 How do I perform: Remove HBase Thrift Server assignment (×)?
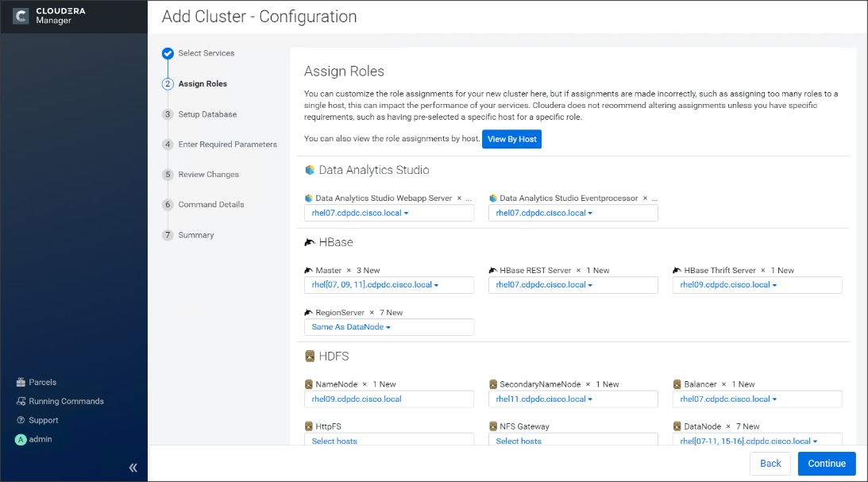(763, 271)
